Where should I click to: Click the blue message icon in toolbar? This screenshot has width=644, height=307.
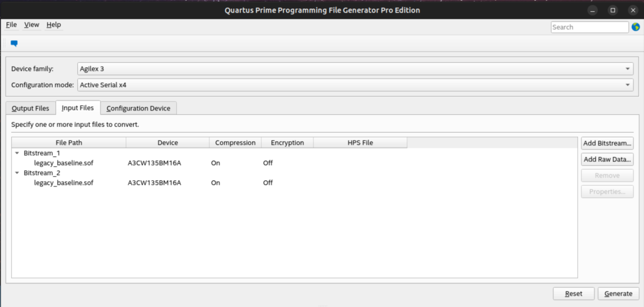click(14, 43)
